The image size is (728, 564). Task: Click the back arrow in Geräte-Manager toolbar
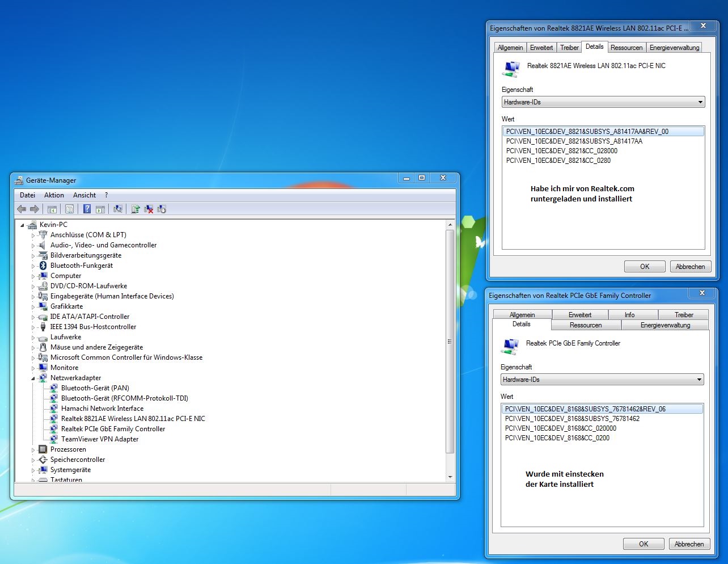click(22, 209)
